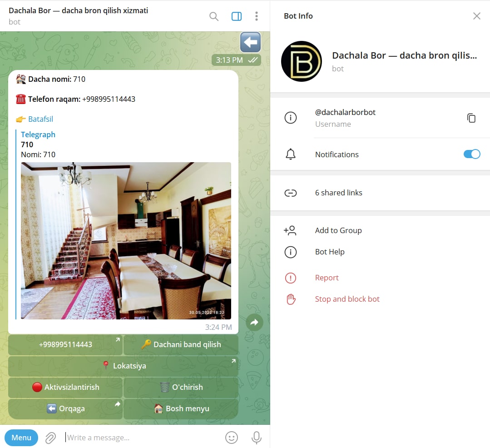Open the chat search icon
Screen dimensions: 490x448
coord(214,16)
